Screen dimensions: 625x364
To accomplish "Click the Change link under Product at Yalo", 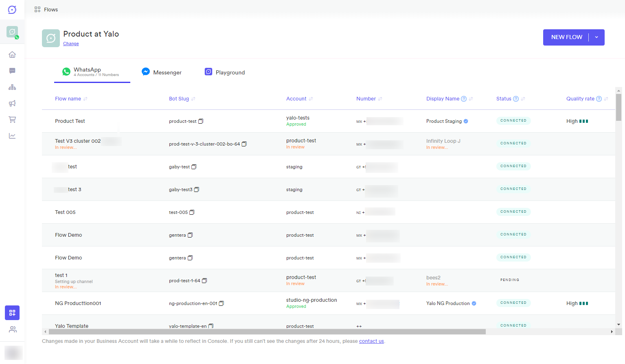I will (71, 44).
